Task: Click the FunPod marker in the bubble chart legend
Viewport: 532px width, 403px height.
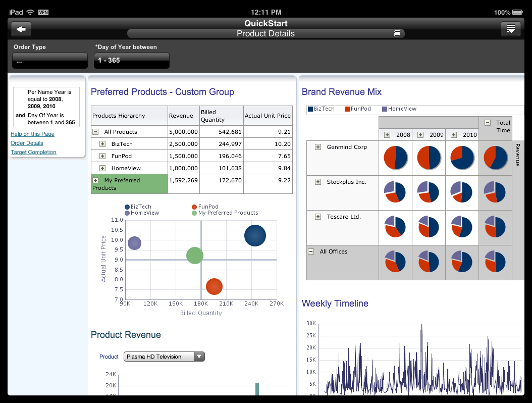Action: click(194, 207)
